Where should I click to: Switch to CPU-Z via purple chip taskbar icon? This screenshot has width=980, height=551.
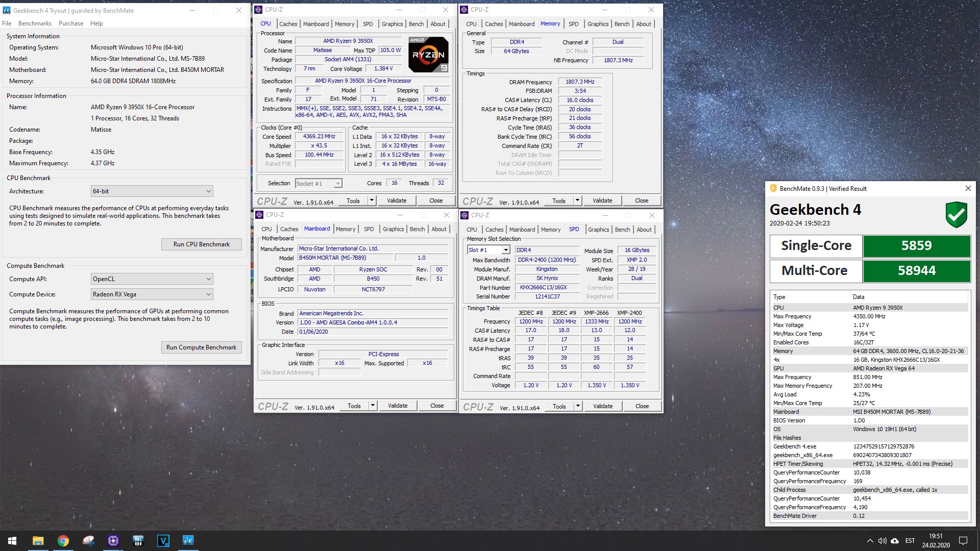pyautogui.click(x=113, y=541)
